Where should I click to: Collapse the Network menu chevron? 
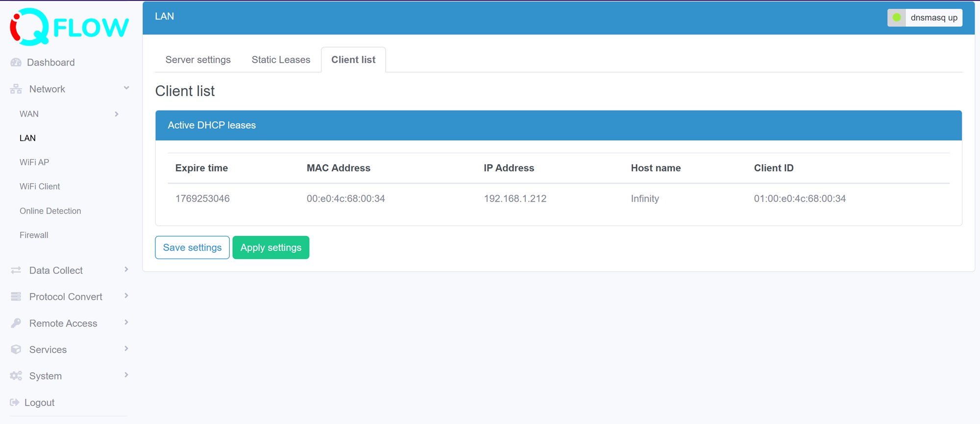click(x=126, y=88)
